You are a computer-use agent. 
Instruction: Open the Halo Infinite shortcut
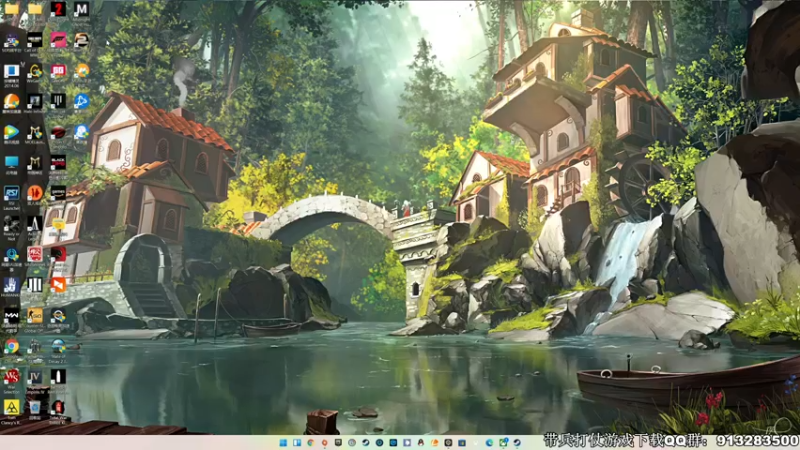click(35, 101)
